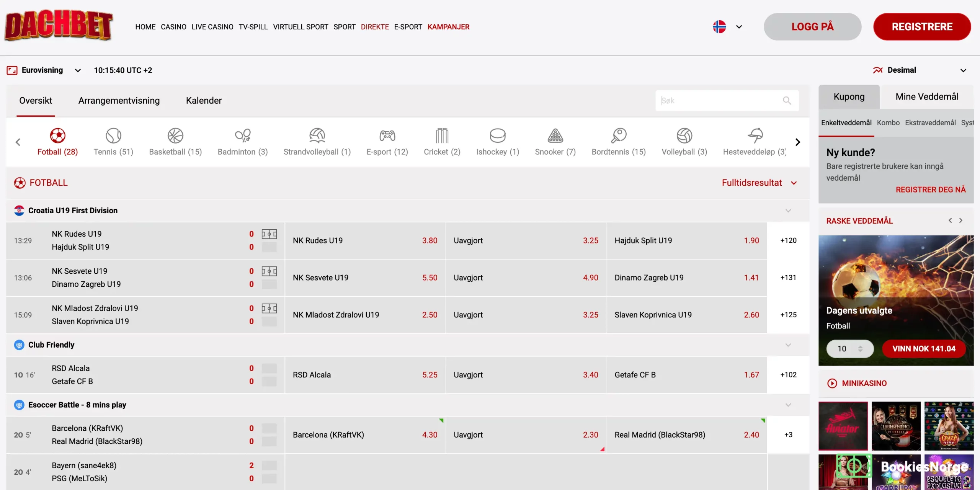Bet on Real Madrid (BlackStar98) at 2.40
The height and width of the screenshot is (490, 980).
click(687, 435)
